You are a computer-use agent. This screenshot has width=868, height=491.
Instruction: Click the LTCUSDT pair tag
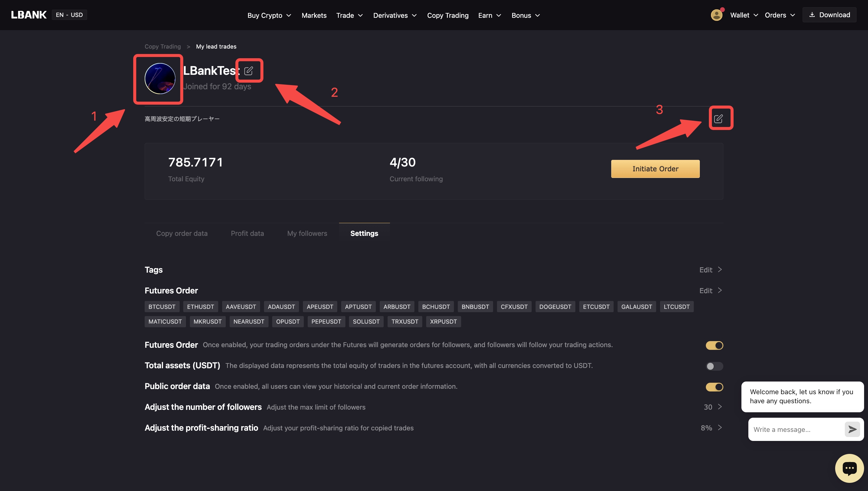coord(676,307)
